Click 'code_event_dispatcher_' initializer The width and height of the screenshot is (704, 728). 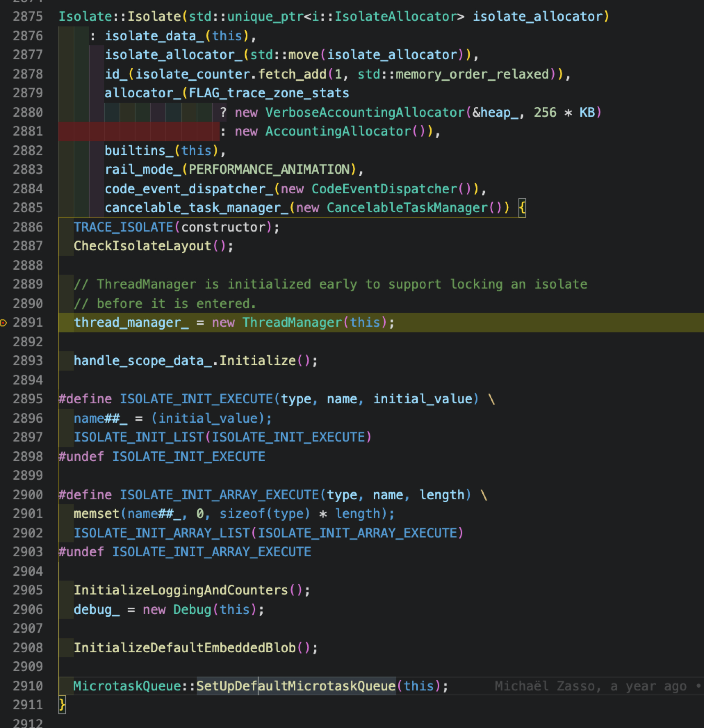[x=189, y=189]
